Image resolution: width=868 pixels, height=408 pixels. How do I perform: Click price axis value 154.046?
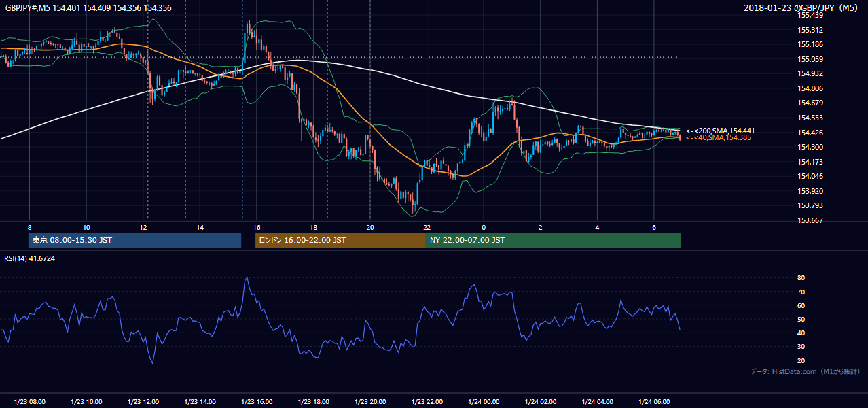pos(811,176)
